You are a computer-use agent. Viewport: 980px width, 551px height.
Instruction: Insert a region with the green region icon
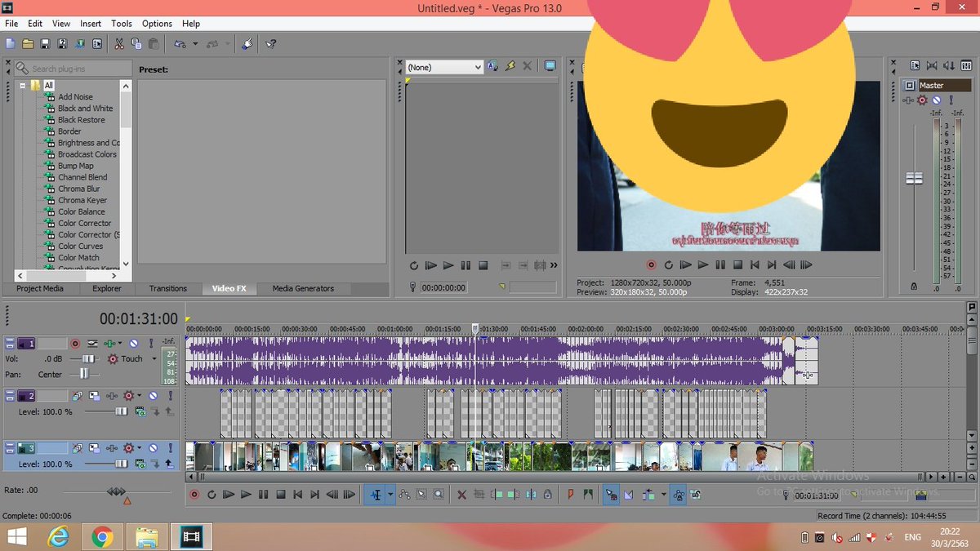587,495
